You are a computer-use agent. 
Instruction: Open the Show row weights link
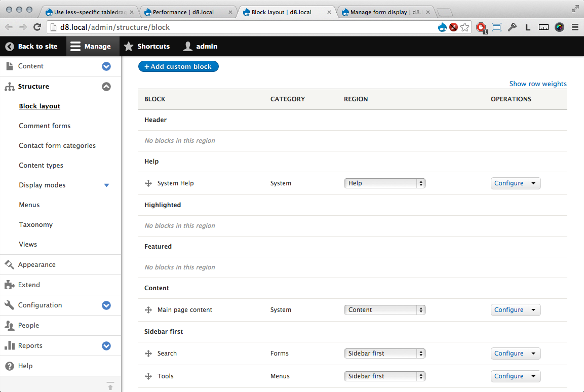pyautogui.click(x=538, y=84)
